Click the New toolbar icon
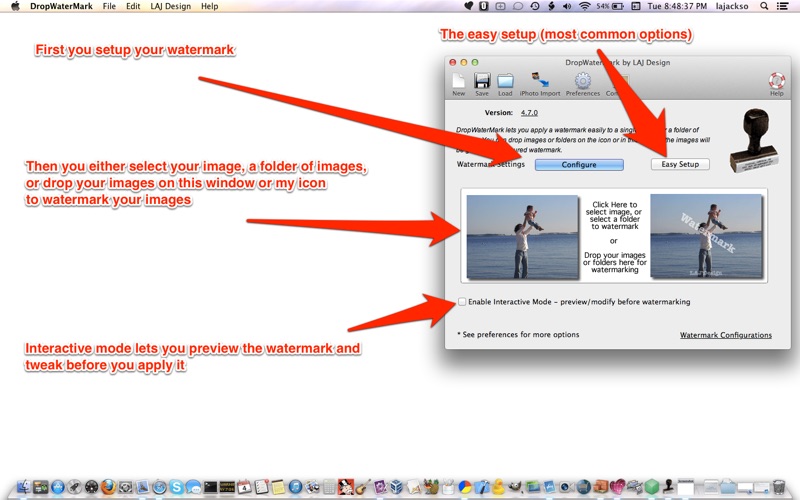The image size is (800, 500). [458, 82]
